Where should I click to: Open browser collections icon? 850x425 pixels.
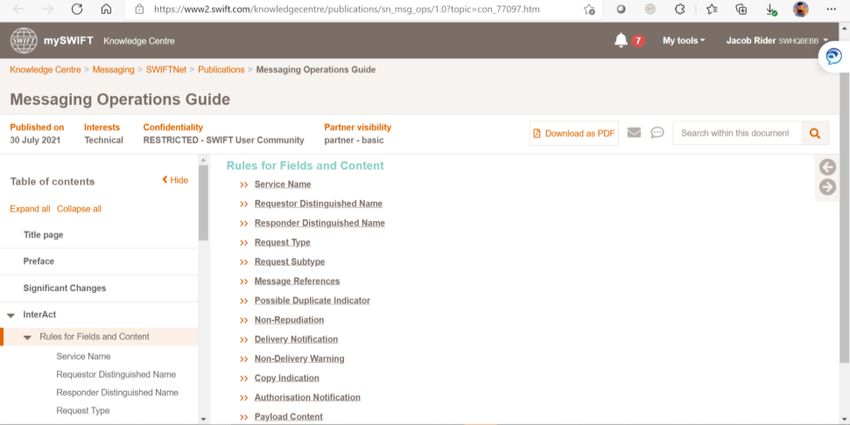pyautogui.click(x=741, y=9)
